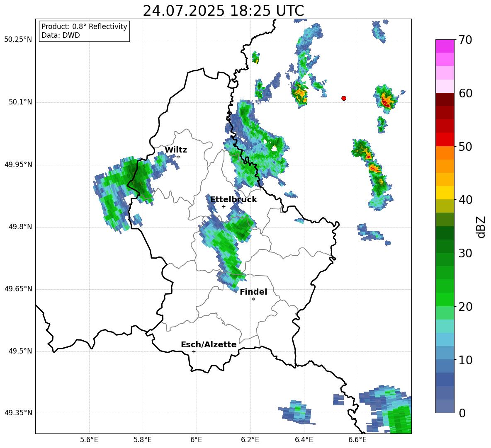Screen dimensions: 491x448
Task: Click the colorbar tick label 50
Action: tap(466, 146)
